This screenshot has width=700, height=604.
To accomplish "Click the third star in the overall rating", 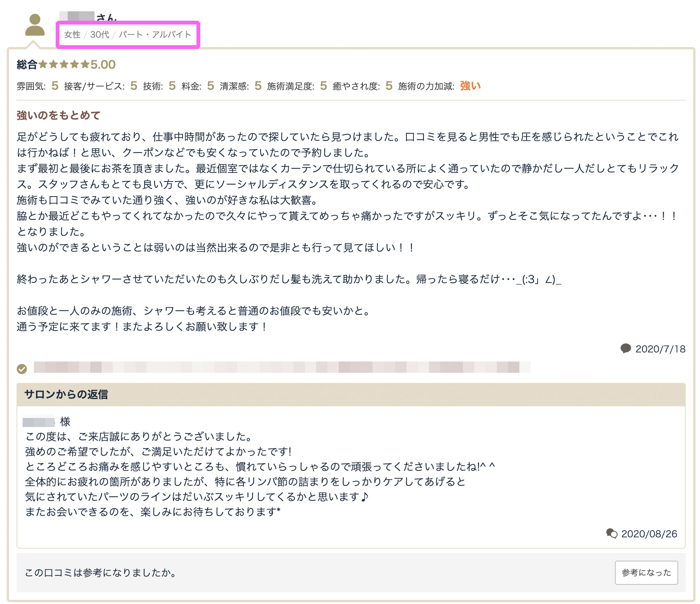I will pyautogui.click(x=64, y=64).
